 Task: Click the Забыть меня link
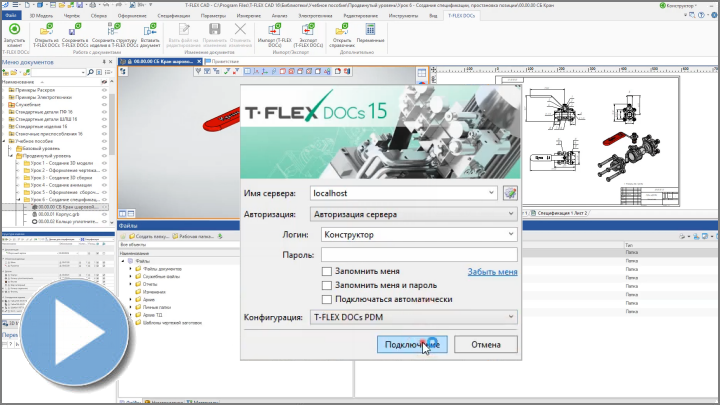coord(492,272)
